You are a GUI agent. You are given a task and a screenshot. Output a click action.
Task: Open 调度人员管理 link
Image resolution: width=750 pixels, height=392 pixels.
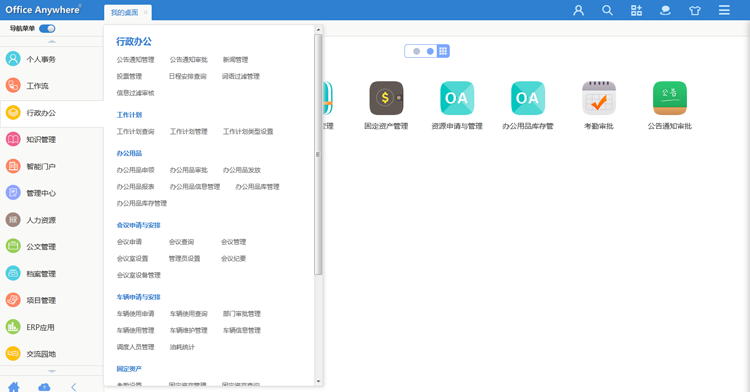click(135, 348)
